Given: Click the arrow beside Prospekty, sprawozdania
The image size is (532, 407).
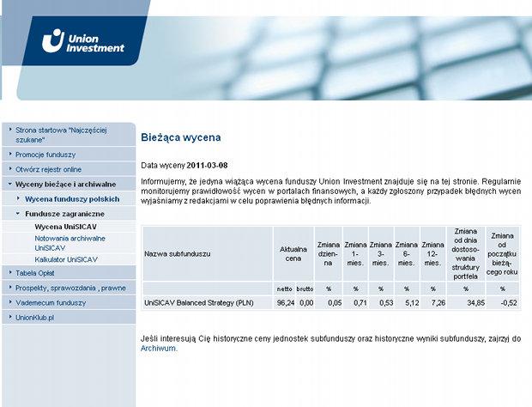Looking at the screenshot, I should point(10,287).
